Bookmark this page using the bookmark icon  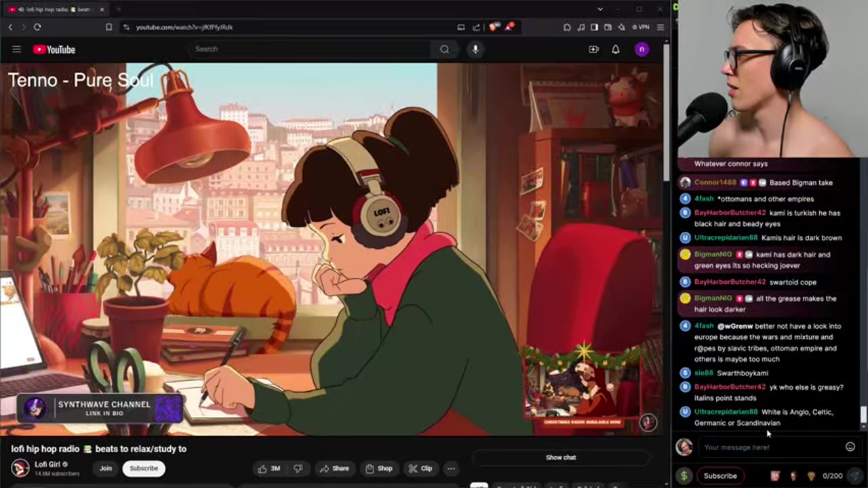click(108, 27)
